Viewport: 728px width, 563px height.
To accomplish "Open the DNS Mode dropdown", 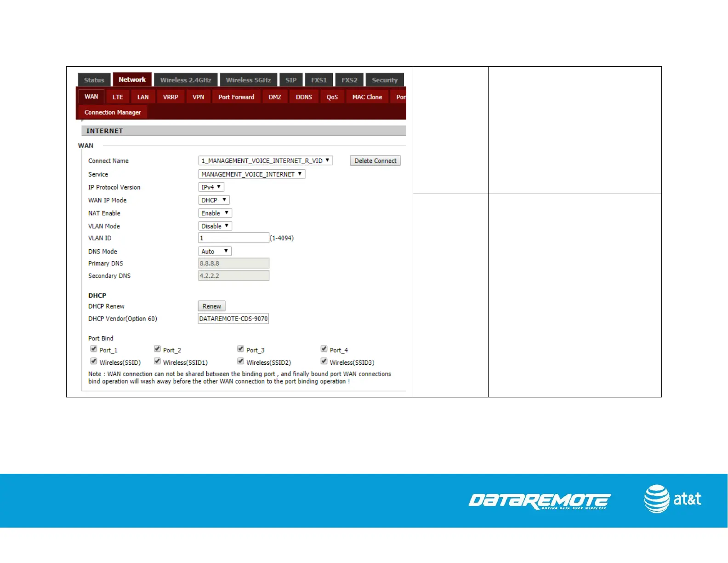I will pyautogui.click(x=215, y=251).
